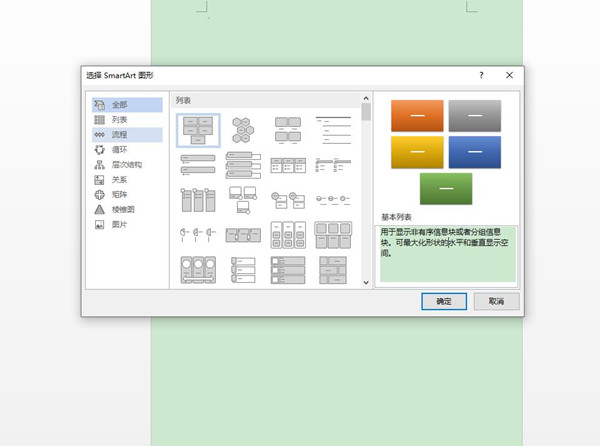Viewport: 600px width, 446px height.
Task: Open the 棱锥图 (Pyramid) category
Action: [123, 210]
